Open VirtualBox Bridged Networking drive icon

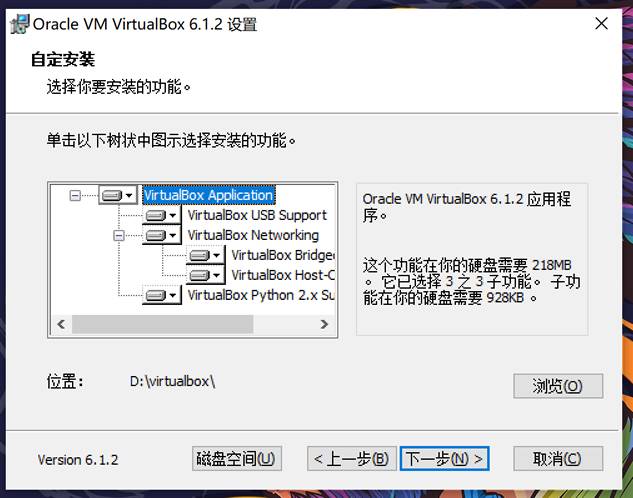tap(205, 255)
